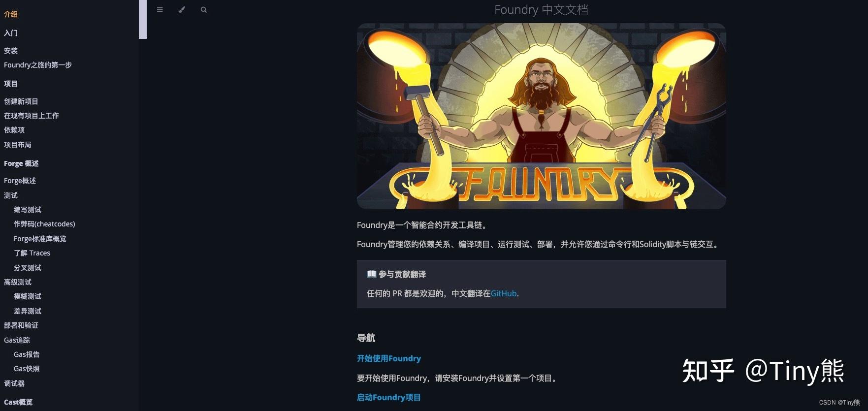Select 介绍 in the sidebar
868x411 pixels.
11,14
